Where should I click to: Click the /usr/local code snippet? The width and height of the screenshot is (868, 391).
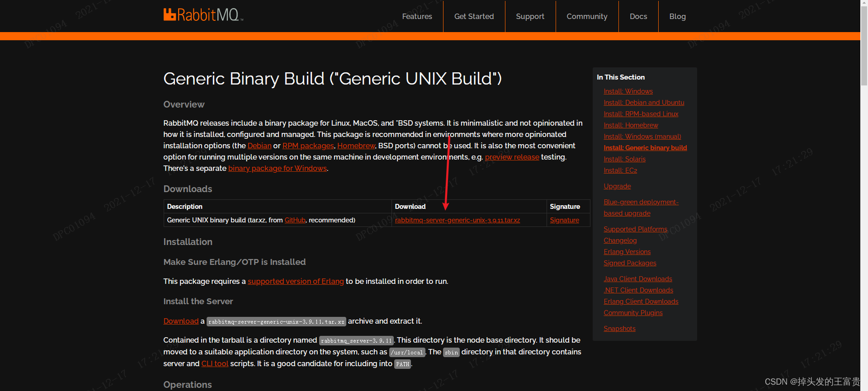click(x=407, y=352)
